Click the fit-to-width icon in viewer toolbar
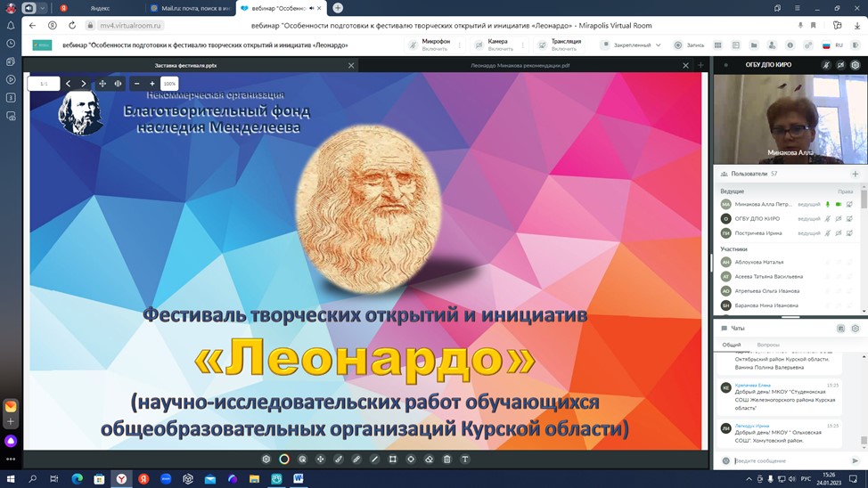868x488 pixels. (x=118, y=84)
